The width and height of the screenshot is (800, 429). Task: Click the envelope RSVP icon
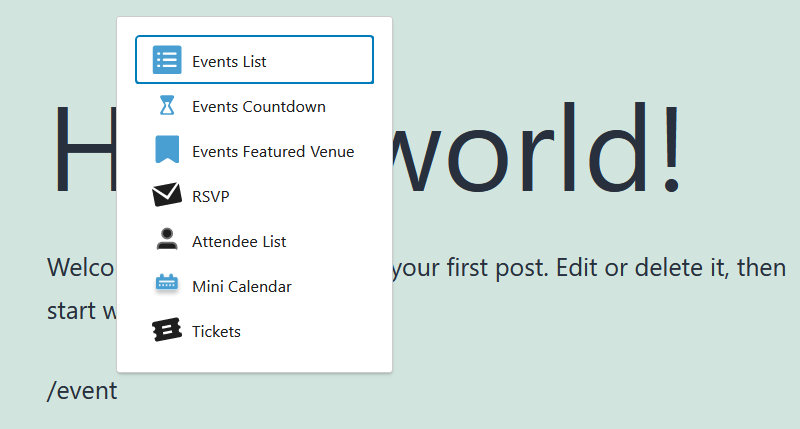(x=167, y=194)
